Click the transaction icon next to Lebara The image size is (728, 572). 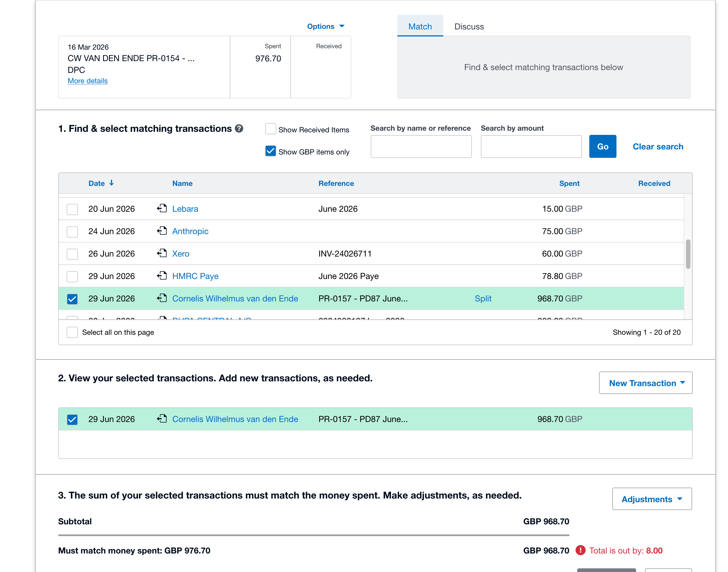coord(162,208)
